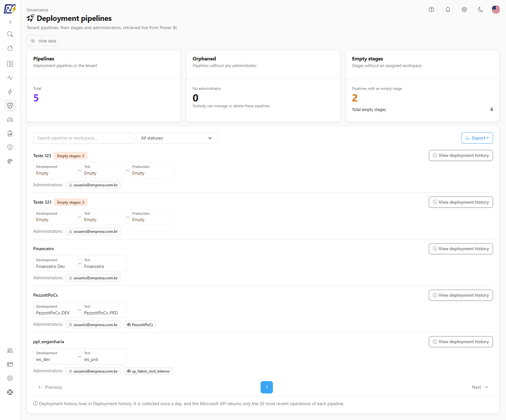
Task: Open the fingerprint sidebar icon
Action: click(10, 161)
